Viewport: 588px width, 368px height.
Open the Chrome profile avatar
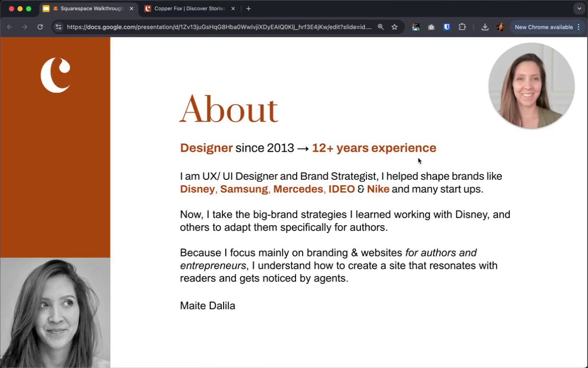(500, 27)
